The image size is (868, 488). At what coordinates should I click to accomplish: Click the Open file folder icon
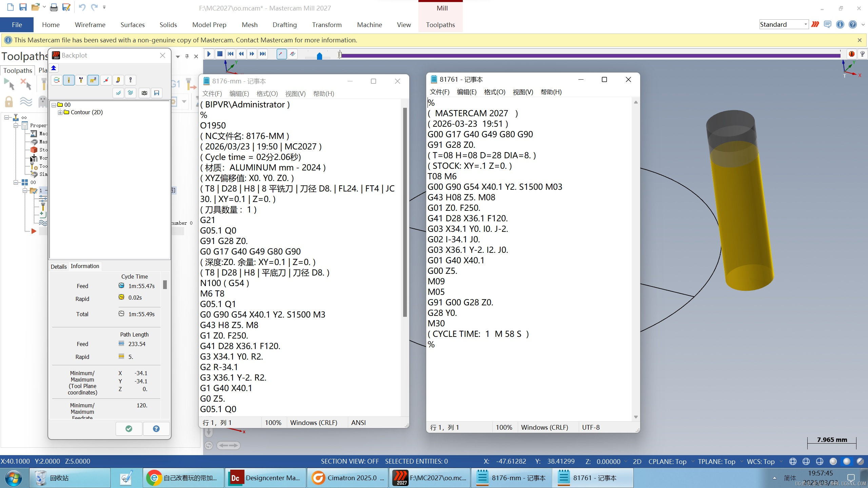[35, 7]
